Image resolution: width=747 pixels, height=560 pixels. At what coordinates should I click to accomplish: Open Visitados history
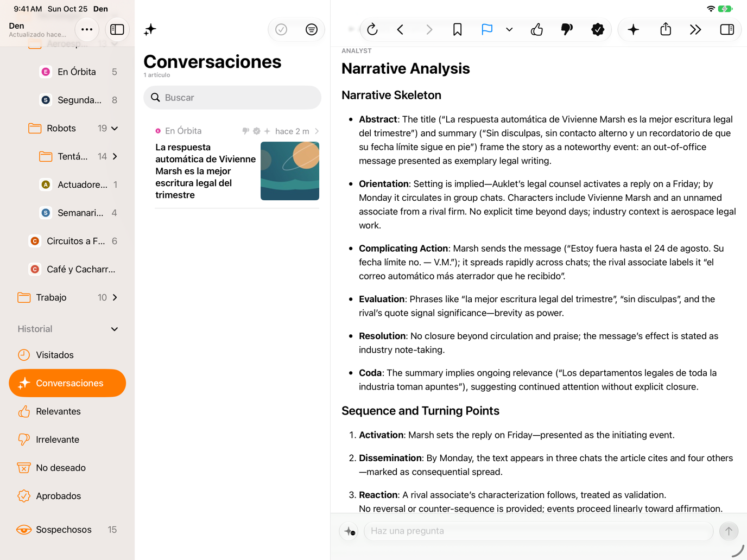tap(67, 355)
